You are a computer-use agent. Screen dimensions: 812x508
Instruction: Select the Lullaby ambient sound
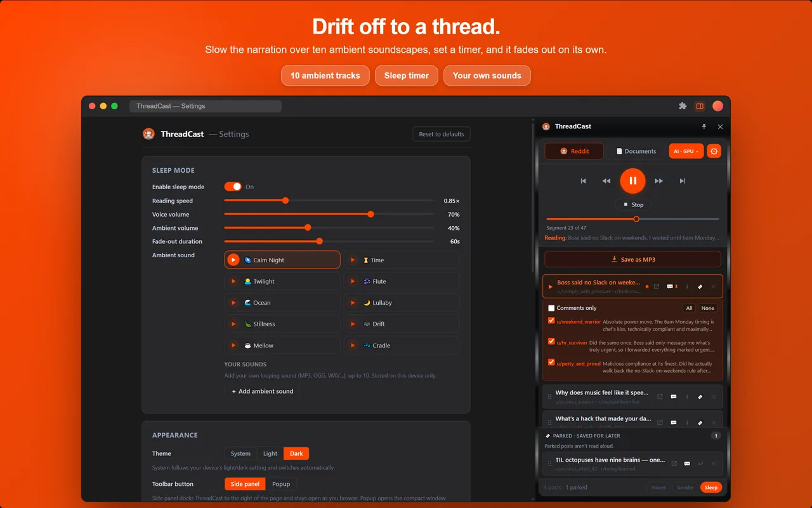click(402, 303)
